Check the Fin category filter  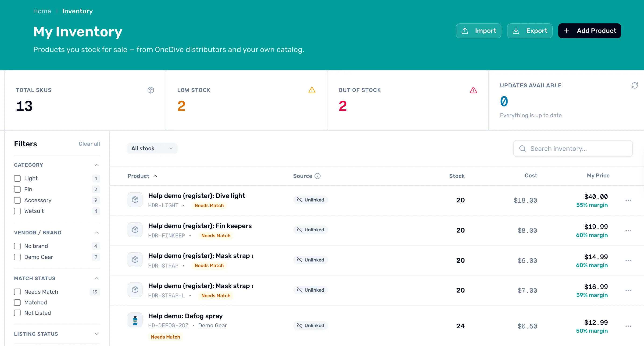tap(17, 189)
